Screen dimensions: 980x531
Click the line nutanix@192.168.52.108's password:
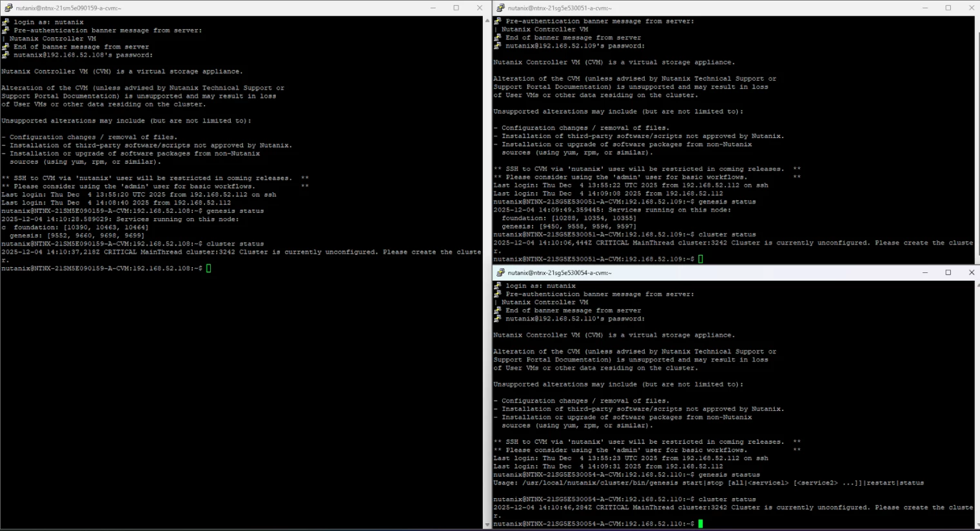[x=83, y=55]
